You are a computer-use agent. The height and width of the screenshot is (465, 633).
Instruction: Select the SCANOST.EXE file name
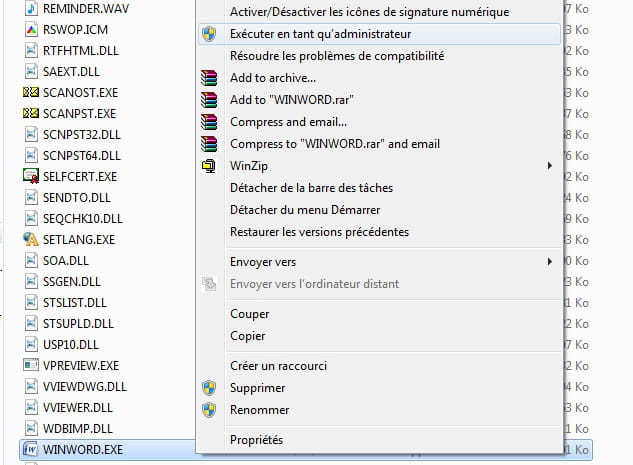pos(80,92)
